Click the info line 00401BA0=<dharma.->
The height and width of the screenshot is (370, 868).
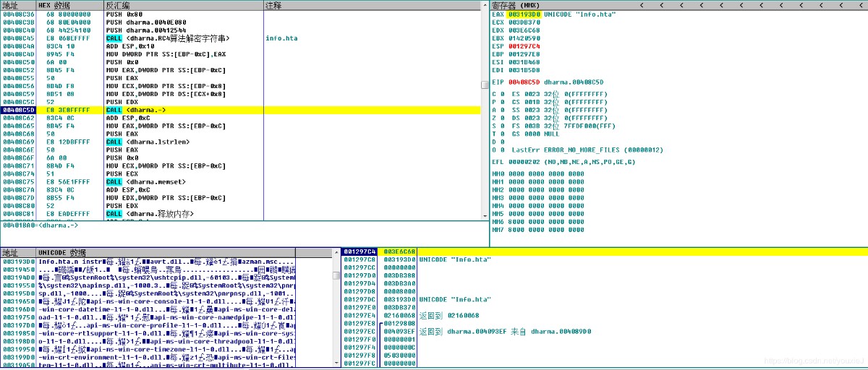pyautogui.click(x=39, y=225)
